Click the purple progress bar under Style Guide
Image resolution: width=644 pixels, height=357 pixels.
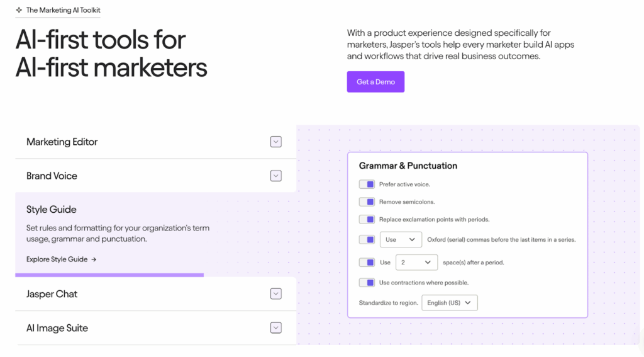pyautogui.click(x=109, y=275)
